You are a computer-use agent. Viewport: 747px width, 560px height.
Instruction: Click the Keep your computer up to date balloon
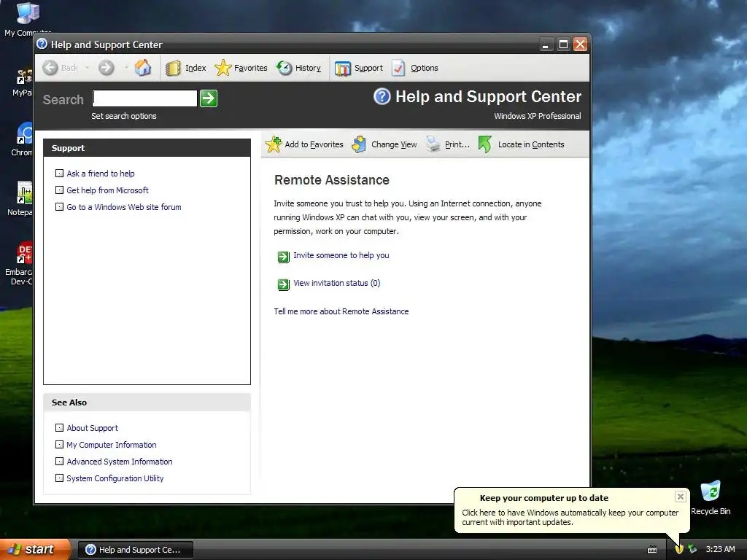[x=572, y=510]
